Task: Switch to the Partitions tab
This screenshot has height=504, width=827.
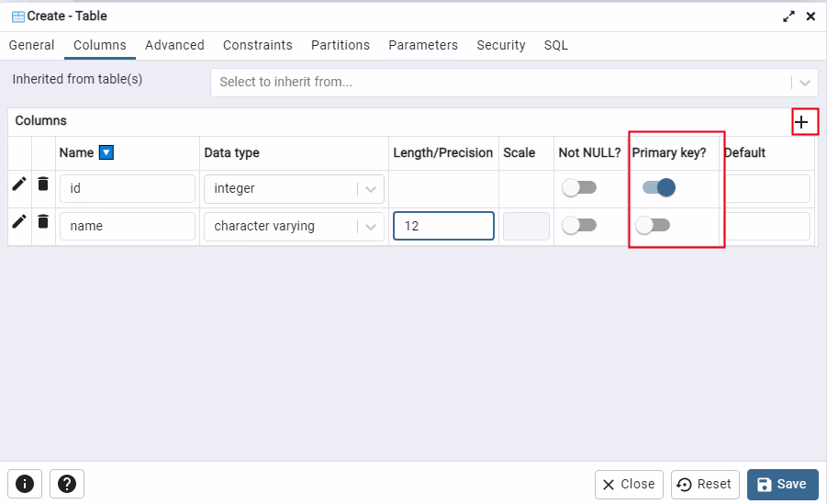Action: (x=341, y=45)
